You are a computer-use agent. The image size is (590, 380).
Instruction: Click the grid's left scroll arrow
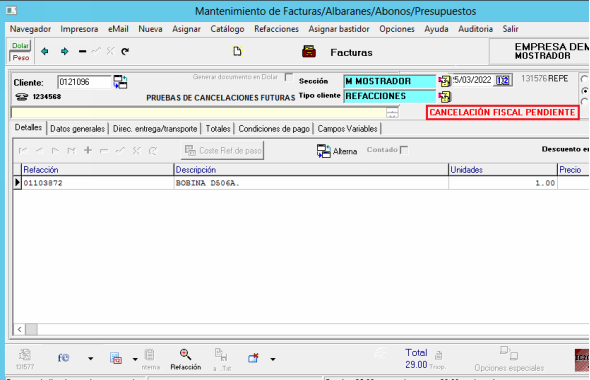point(20,330)
